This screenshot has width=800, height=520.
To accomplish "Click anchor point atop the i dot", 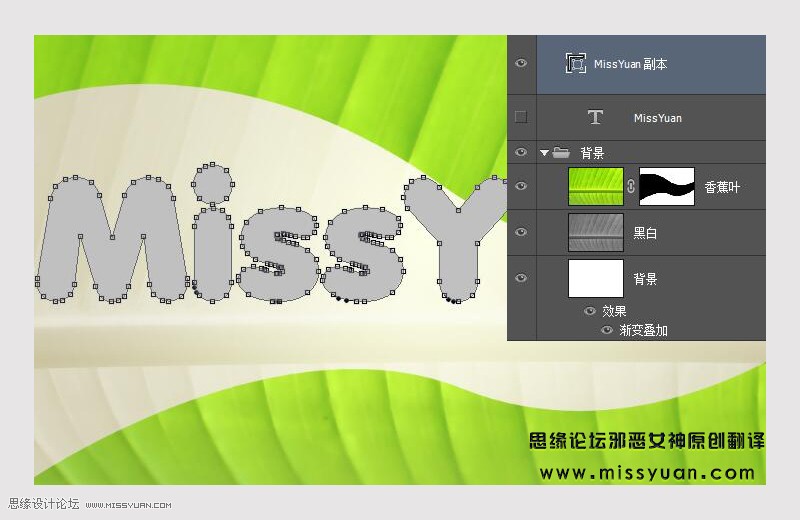I will coord(213,165).
